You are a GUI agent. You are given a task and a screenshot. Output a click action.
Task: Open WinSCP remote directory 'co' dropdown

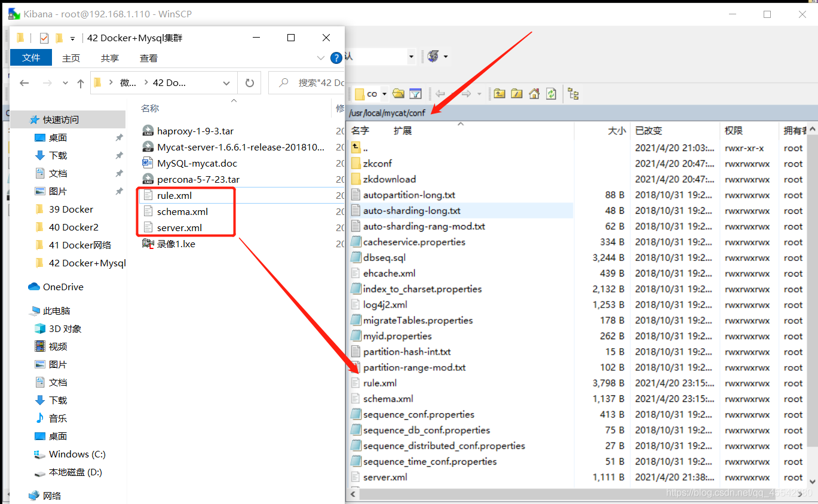point(385,94)
